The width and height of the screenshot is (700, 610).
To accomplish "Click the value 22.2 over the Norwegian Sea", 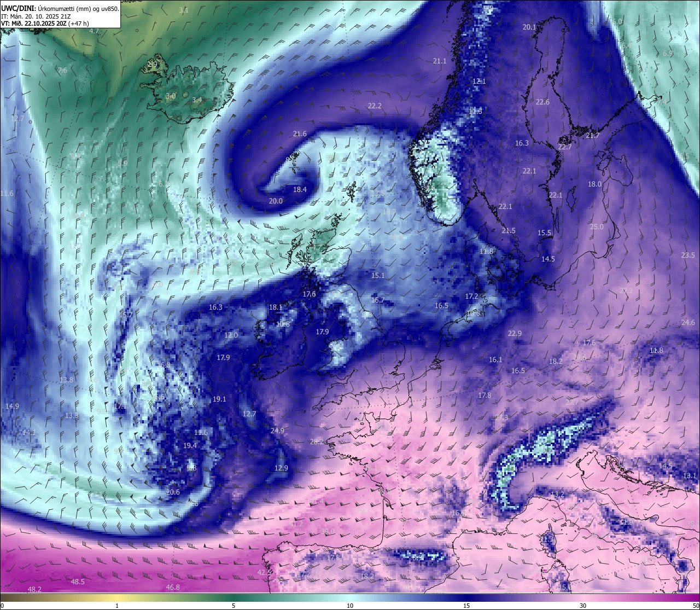I will click(375, 106).
